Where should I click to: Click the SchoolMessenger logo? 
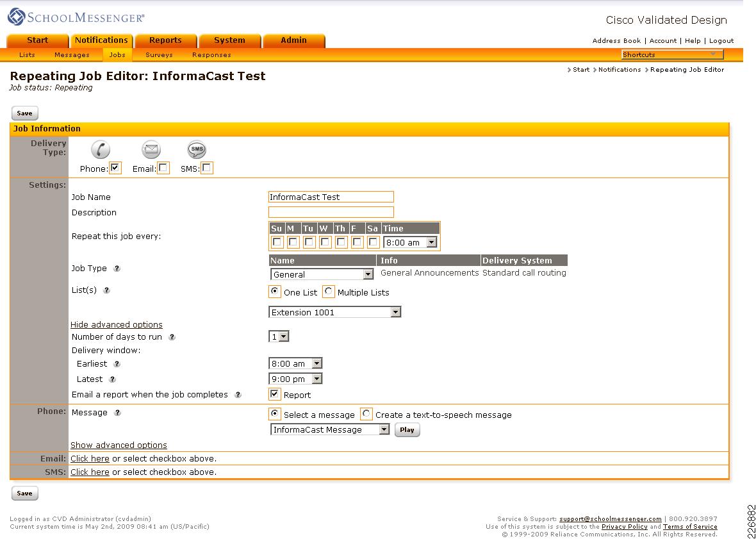[x=76, y=17]
